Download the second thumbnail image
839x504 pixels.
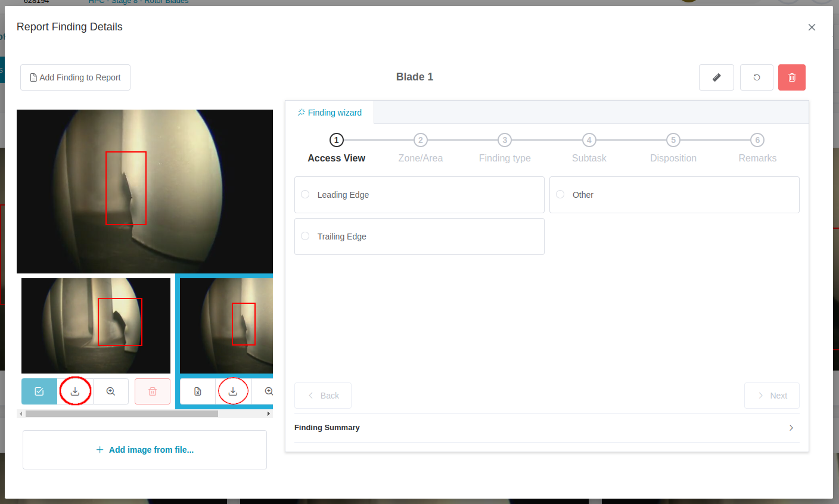(x=233, y=391)
